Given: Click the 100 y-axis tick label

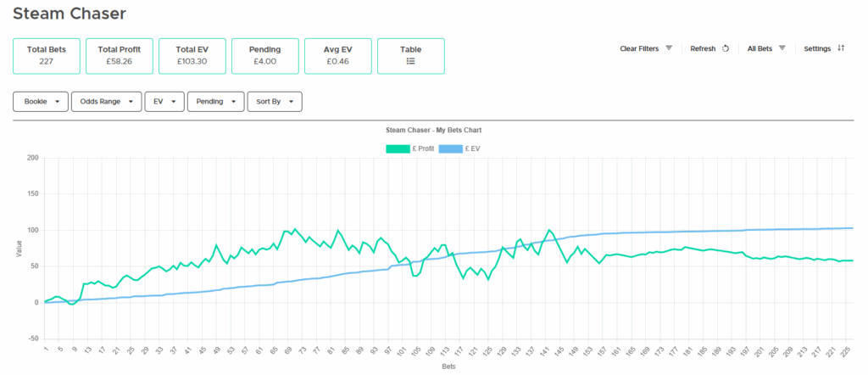Looking at the screenshot, I should (32, 231).
